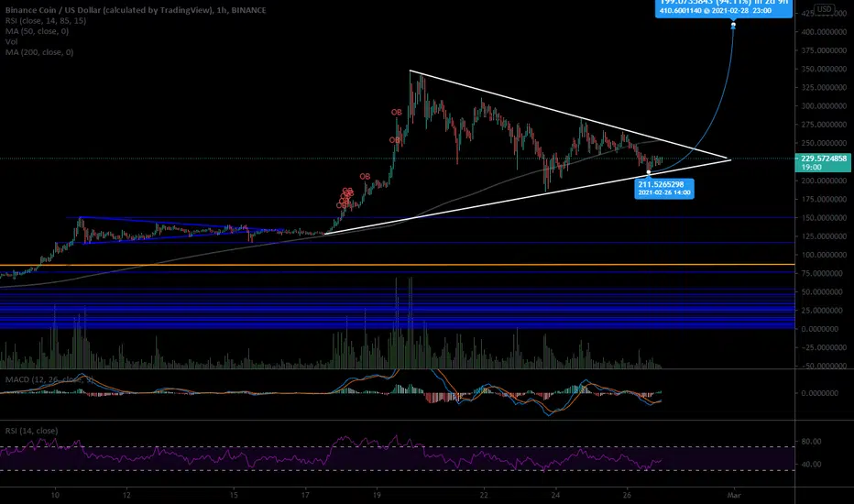Select the orange horizontal support line
Screen dimensions: 854x504
point(397,265)
